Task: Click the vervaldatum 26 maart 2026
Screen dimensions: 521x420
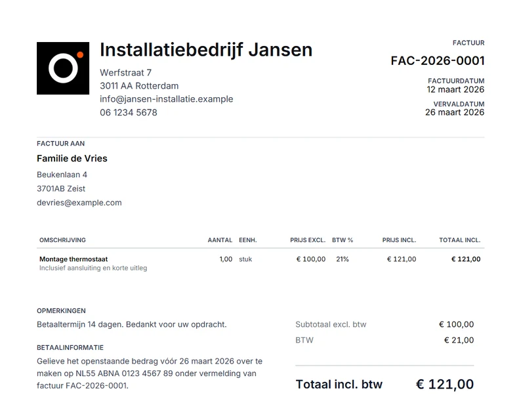Action: coord(455,112)
